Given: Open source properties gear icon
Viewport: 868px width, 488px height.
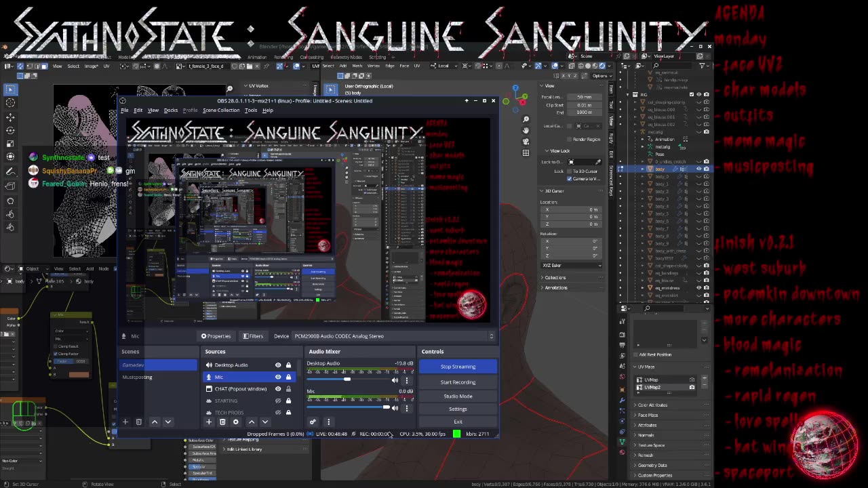Looking at the screenshot, I should 236,422.
